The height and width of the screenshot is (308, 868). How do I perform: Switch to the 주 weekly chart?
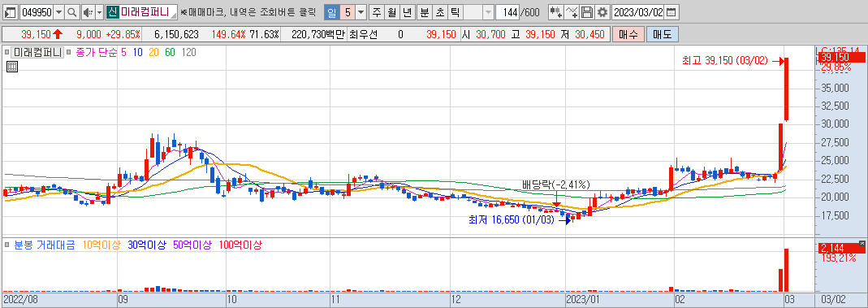pos(376,12)
